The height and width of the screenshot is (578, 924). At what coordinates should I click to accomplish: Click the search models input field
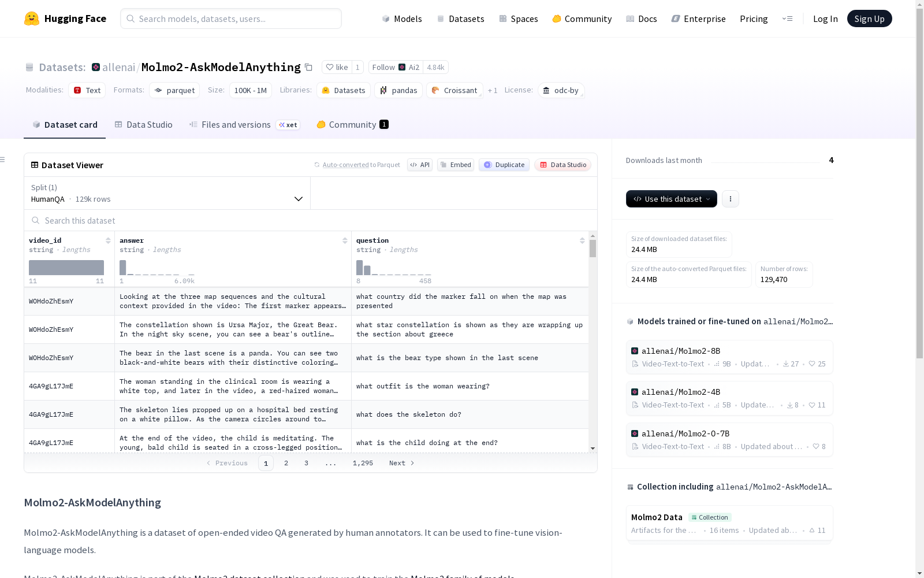click(231, 18)
